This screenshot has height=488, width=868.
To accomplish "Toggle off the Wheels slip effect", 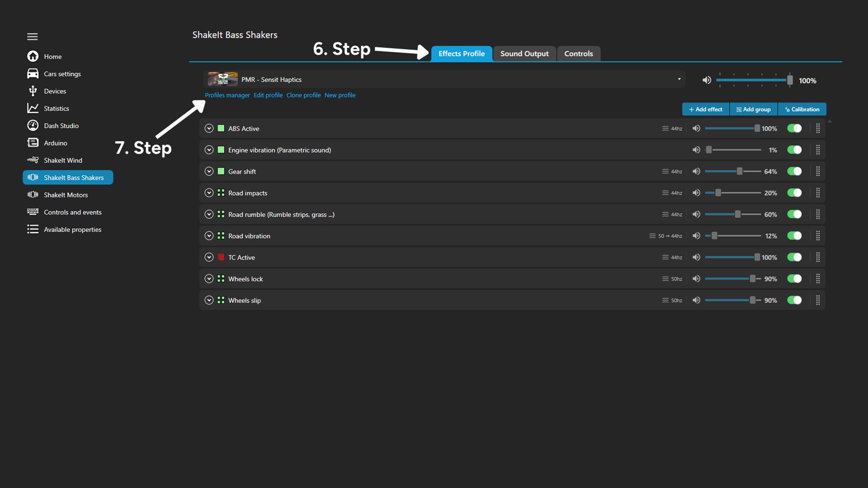I will 794,300.
